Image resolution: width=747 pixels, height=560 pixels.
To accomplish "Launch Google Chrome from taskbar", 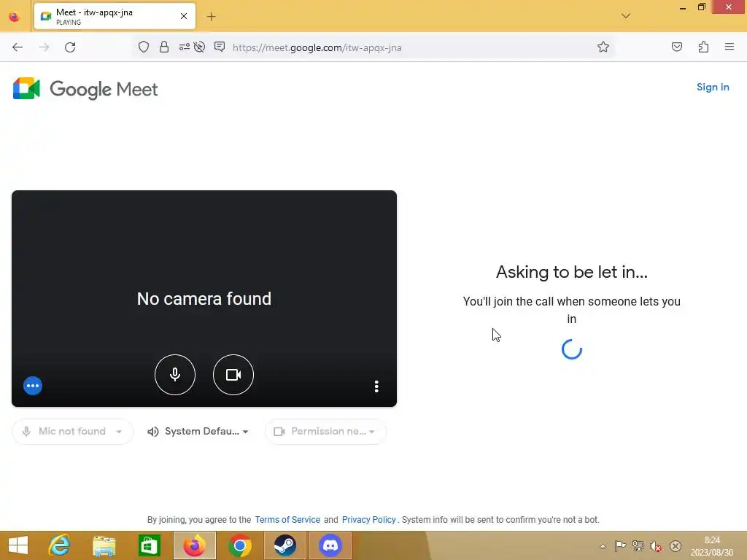I will coord(239,545).
